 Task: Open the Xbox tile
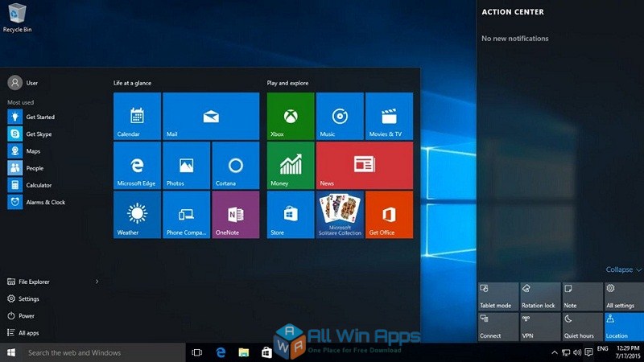coord(291,116)
